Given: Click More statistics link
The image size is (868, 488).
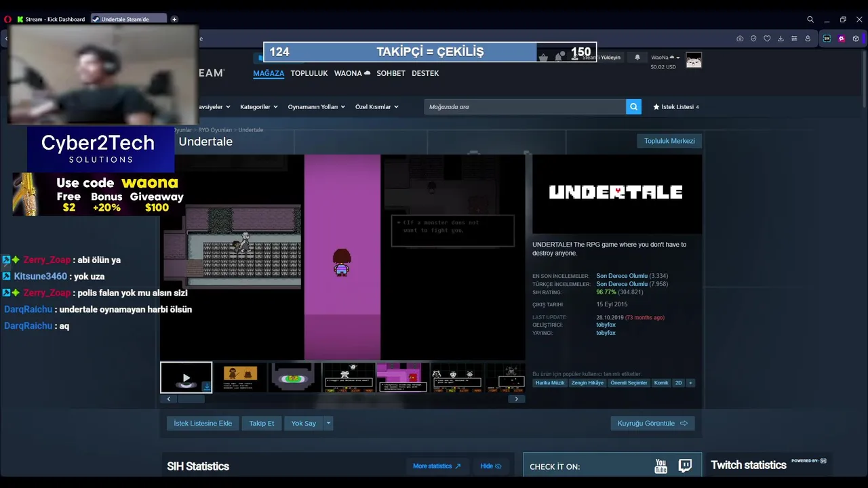Looking at the screenshot, I should tap(437, 466).
